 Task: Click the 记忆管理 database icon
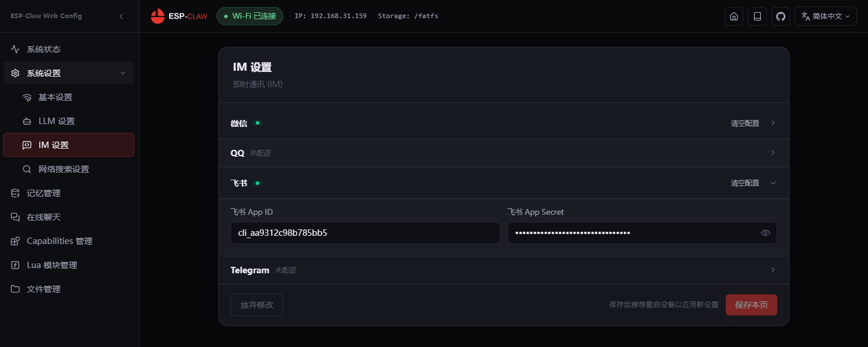[x=15, y=193]
